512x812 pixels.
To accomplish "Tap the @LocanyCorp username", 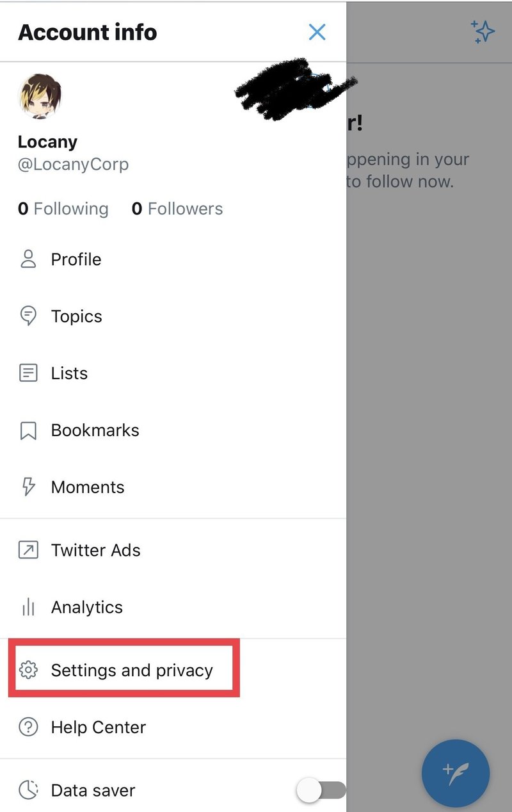I will click(x=74, y=165).
